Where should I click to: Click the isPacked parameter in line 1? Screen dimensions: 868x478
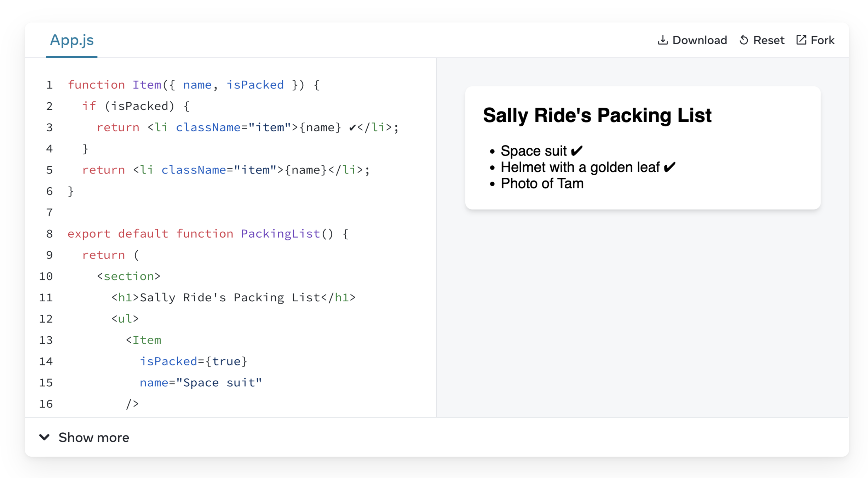coord(255,85)
